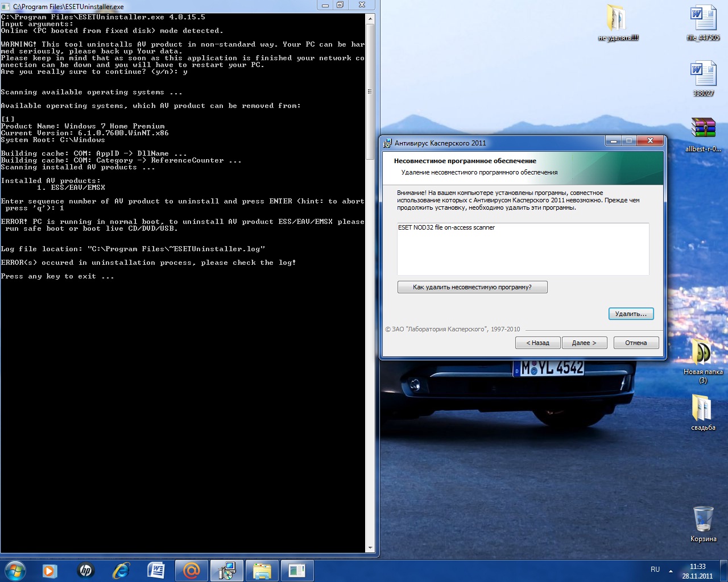Open Windows Explorer from the taskbar
Image resolution: width=728 pixels, height=582 pixels.
(262, 570)
